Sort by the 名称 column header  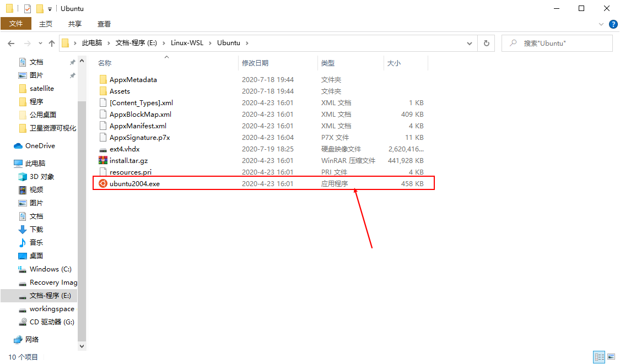pyautogui.click(x=105, y=63)
